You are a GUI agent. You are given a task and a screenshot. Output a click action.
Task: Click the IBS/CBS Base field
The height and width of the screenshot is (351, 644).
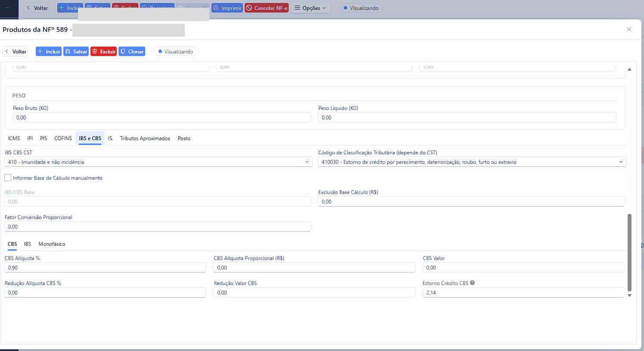point(158,201)
